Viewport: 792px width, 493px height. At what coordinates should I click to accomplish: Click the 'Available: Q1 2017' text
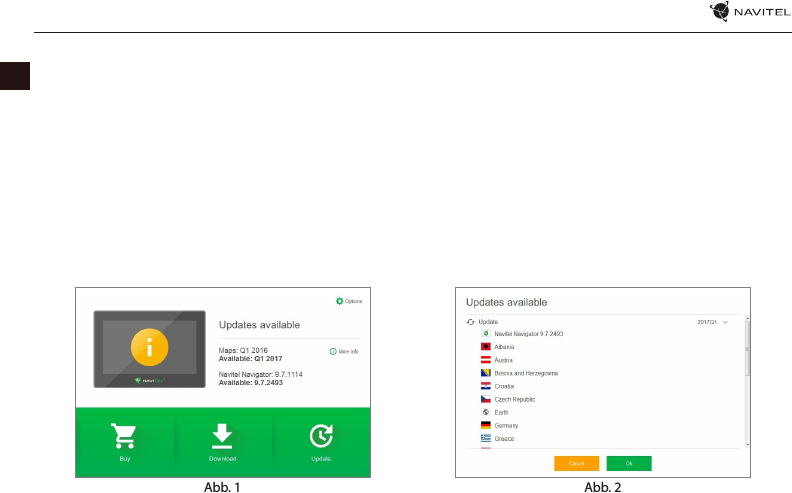pos(251,359)
